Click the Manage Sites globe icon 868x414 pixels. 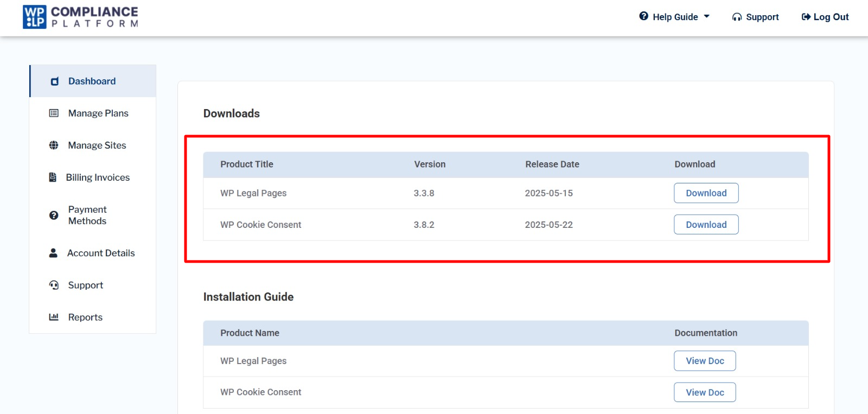pyautogui.click(x=54, y=145)
